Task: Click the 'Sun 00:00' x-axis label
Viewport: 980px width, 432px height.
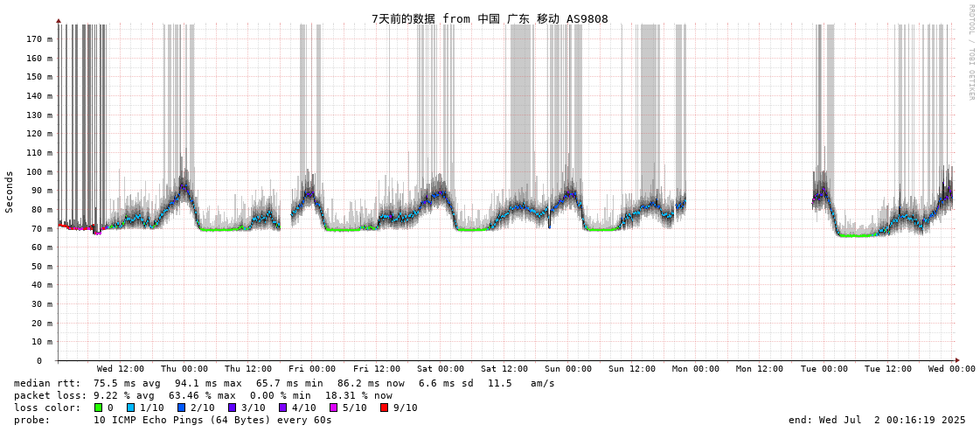Action: 568,369
